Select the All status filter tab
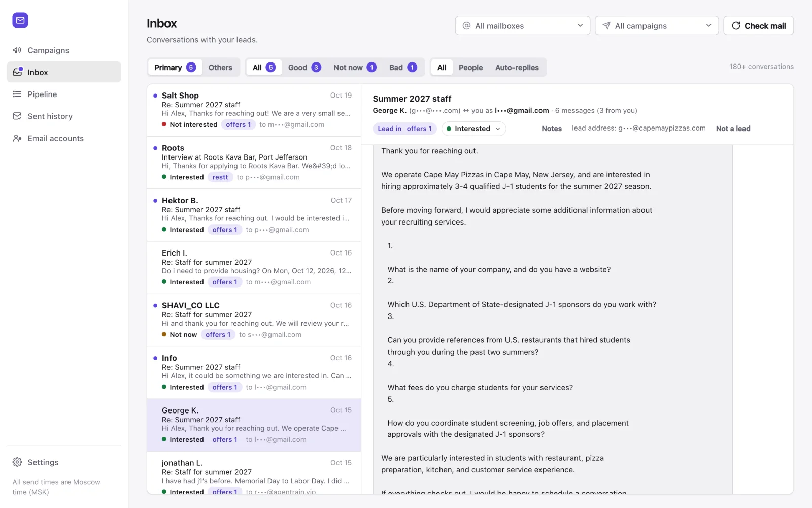Screen dimensions: 812x508 264,68
